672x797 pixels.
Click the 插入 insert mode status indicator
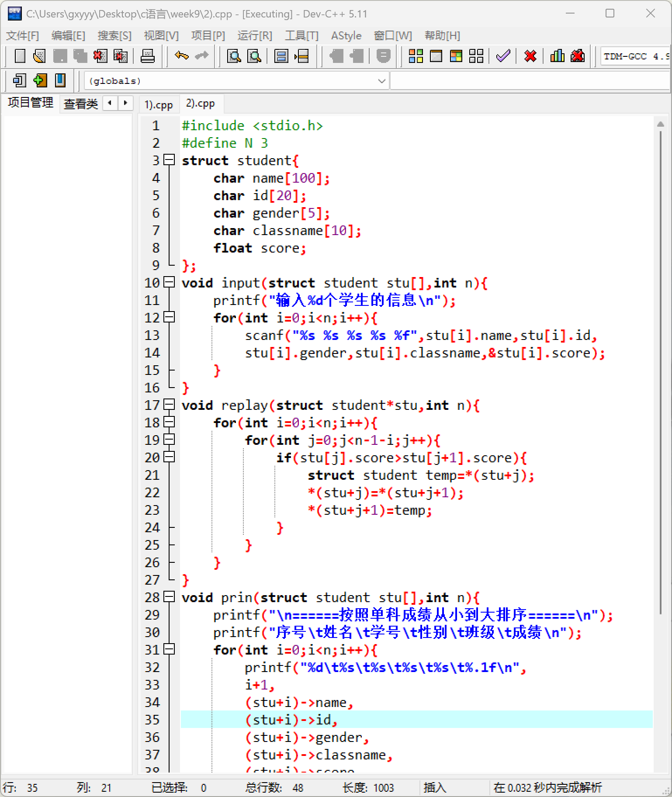pyautogui.click(x=435, y=787)
